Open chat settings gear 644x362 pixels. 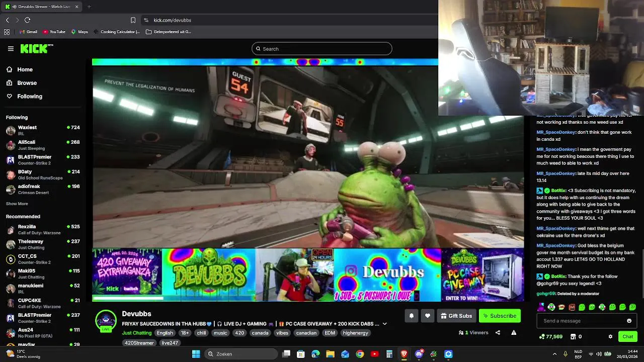[x=610, y=336]
